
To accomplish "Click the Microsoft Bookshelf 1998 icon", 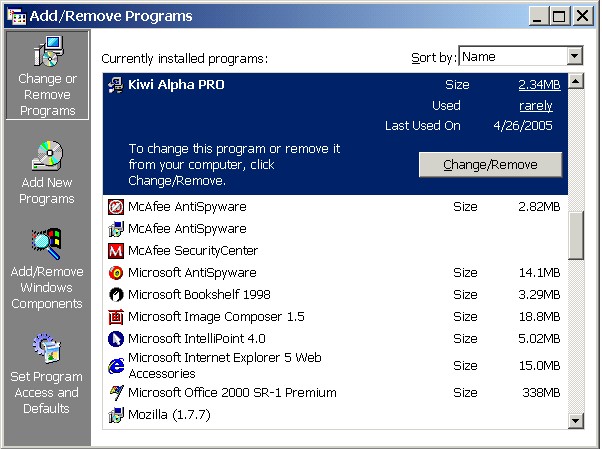I will pos(116,295).
